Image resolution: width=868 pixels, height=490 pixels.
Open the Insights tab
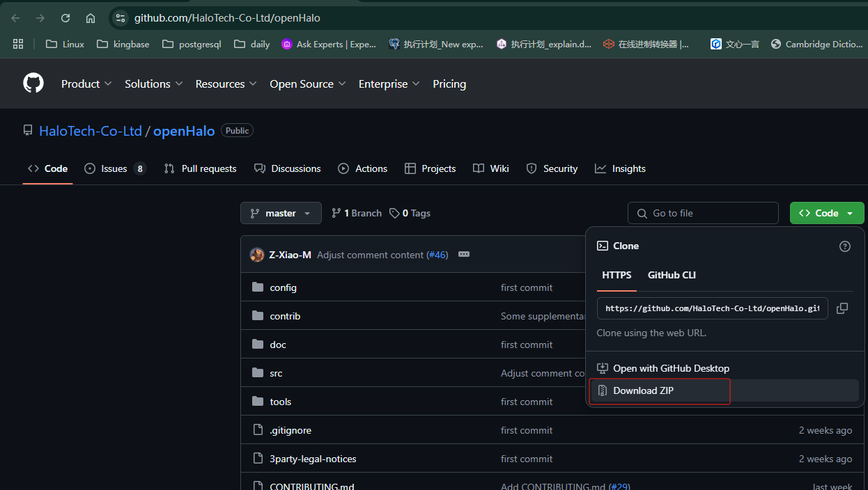(x=620, y=168)
